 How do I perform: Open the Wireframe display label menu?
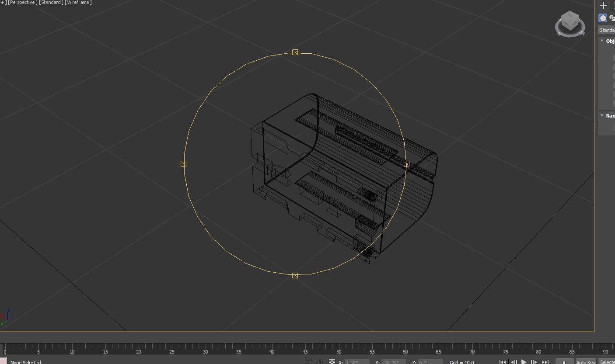(78, 3)
